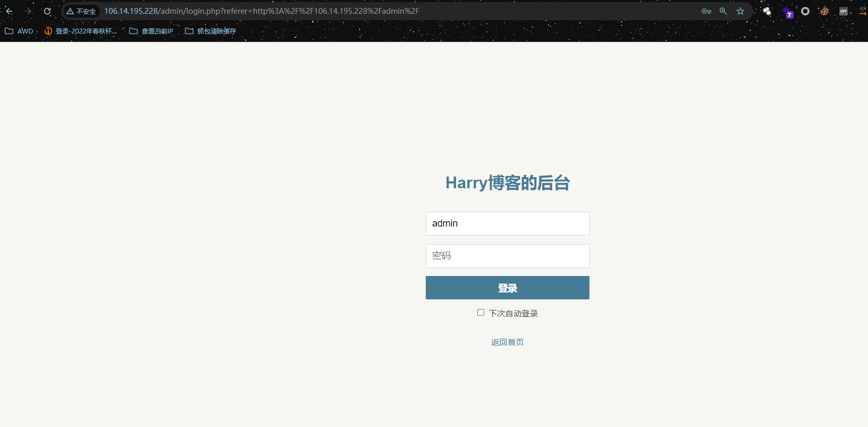Screen dimensions: 868x427
Task: Focus the 密码 password field
Action: pos(508,256)
